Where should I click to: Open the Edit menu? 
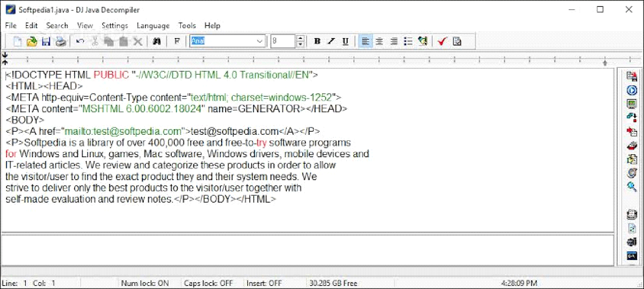click(31, 25)
